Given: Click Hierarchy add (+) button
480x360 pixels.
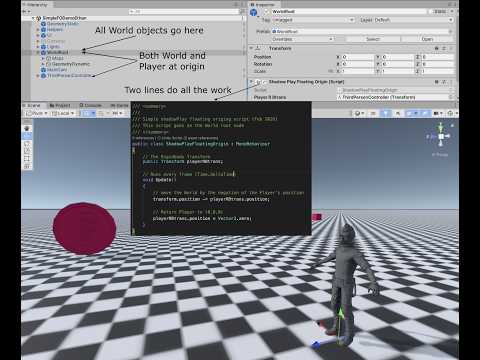Looking at the screenshot, I should click(x=25, y=11).
